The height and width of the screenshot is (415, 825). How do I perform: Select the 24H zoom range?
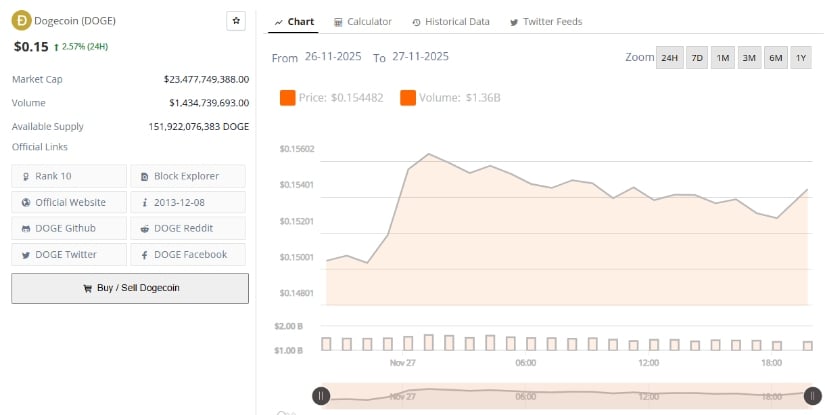click(x=670, y=58)
